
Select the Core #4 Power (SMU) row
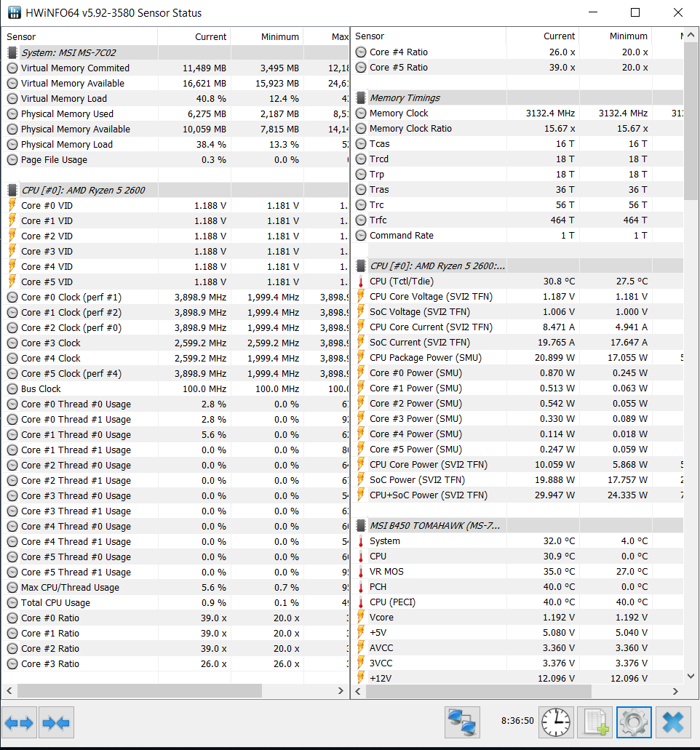[517, 434]
